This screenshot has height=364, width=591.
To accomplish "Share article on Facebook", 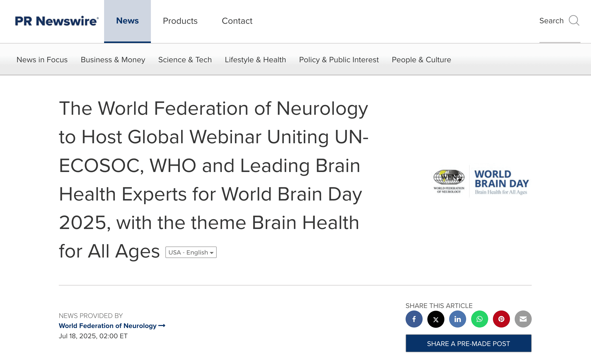I will point(414,319).
